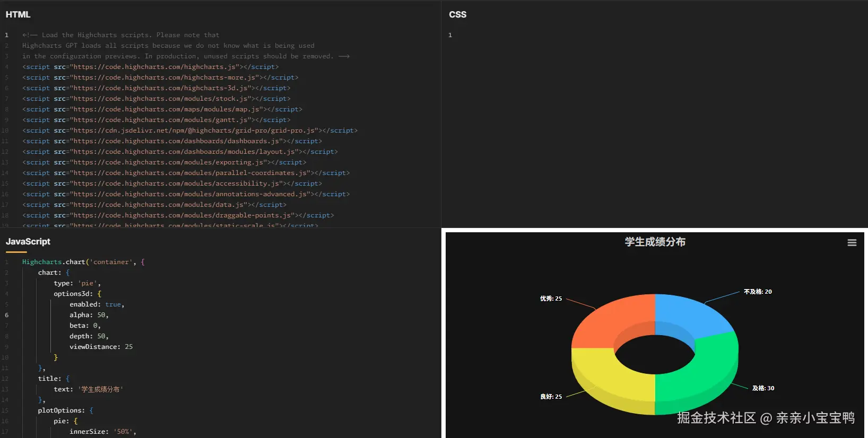Click the data label 不及格: 20

tap(758, 292)
